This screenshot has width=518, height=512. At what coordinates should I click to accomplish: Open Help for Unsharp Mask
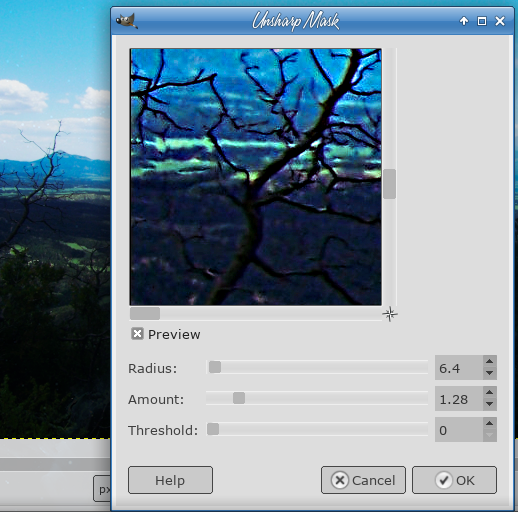tap(170, 480)
